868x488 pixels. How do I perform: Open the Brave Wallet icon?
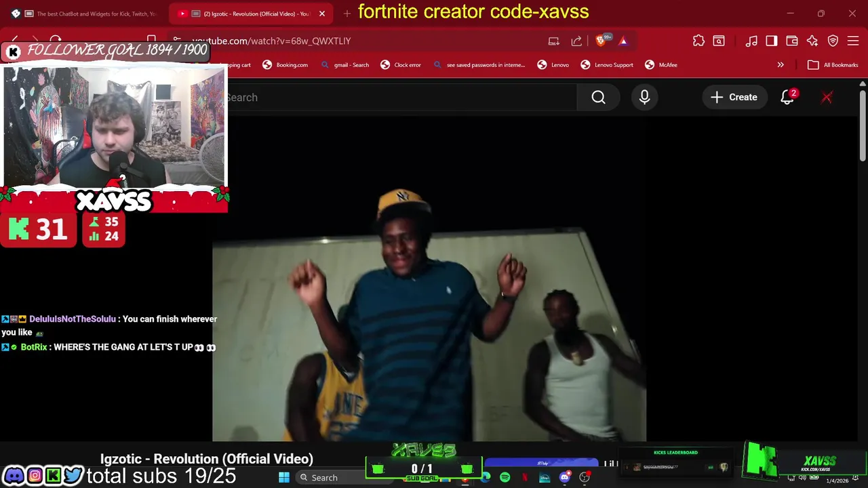click(x=792, y=41)
